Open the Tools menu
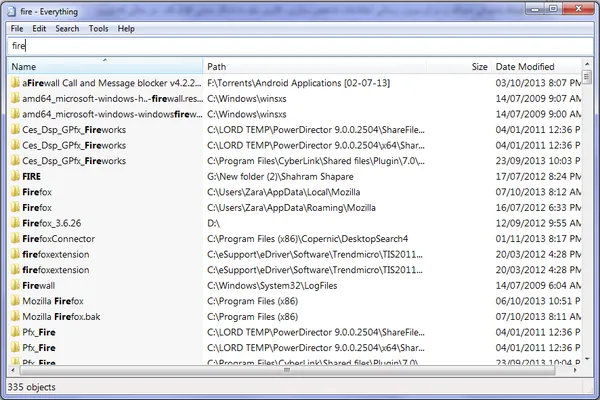 point(99,29)
